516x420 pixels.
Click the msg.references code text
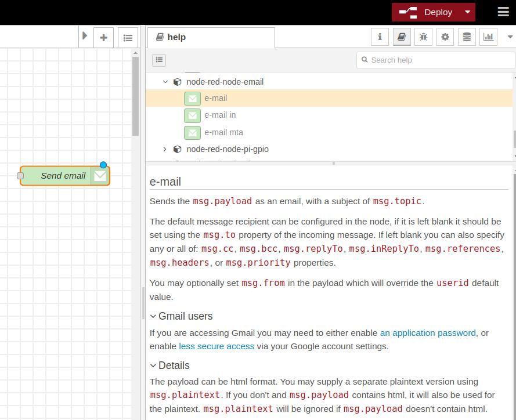tap(463, 249)
